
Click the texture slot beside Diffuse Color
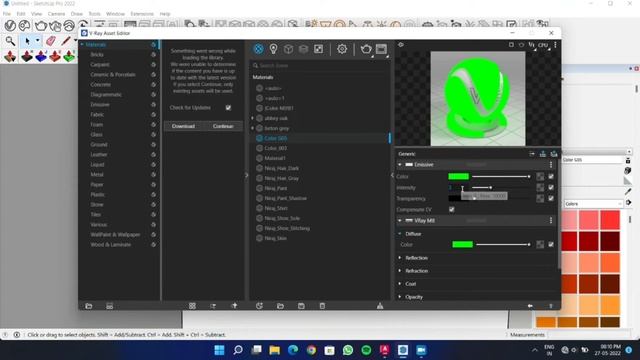(x=540, y=244)
